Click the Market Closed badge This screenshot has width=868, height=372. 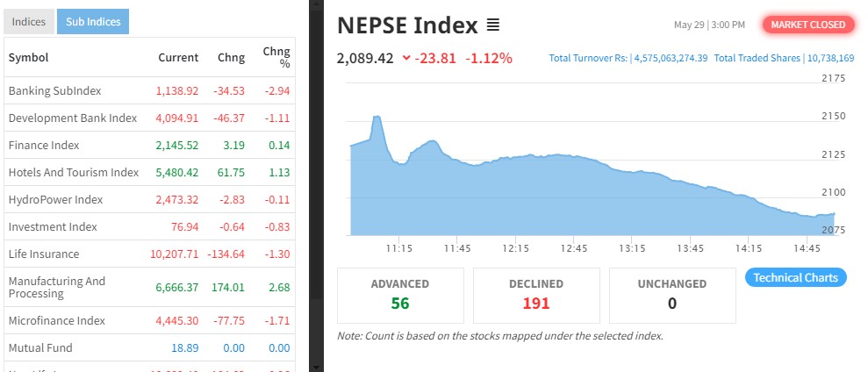(x=807, y=25)
